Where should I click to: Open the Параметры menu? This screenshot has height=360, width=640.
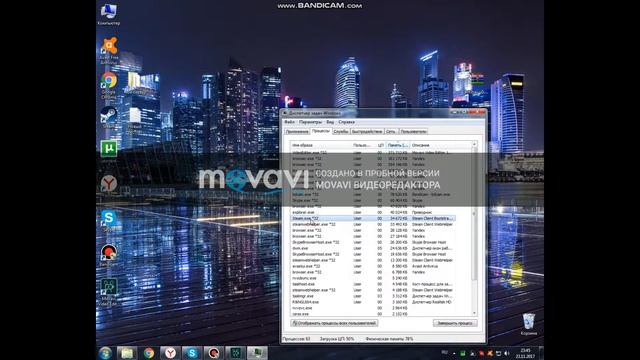tap(310, 122)
